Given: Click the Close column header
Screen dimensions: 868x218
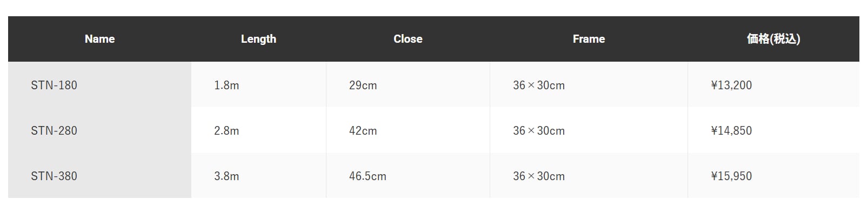Looking at the screenshot, I should [408, 39].
